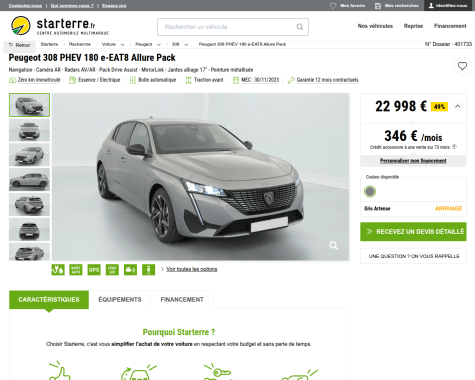Viewport: 475px width, 380px height.
Task: Click the smartphone MirrorLink option icon
Action: pyautogui.click(x=149, y=269)
